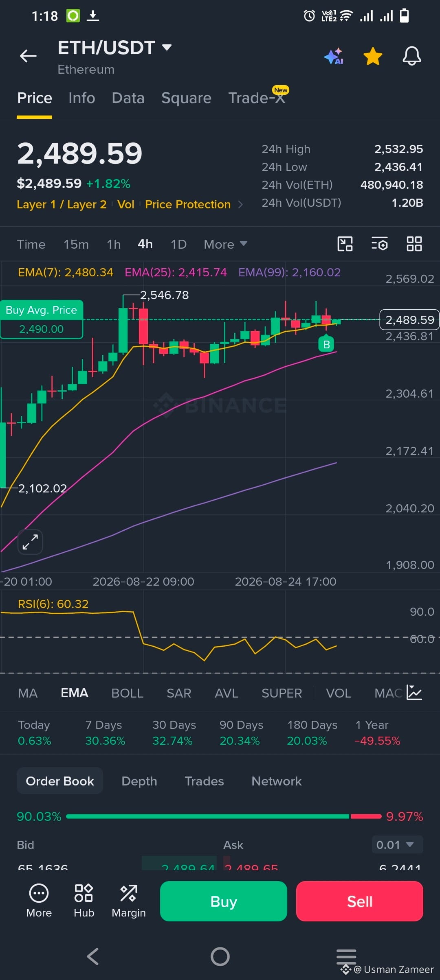Tap the 7 Days performance 30.36%
Viewport: 440px width, 980px height.
click(x=105, y=741)
